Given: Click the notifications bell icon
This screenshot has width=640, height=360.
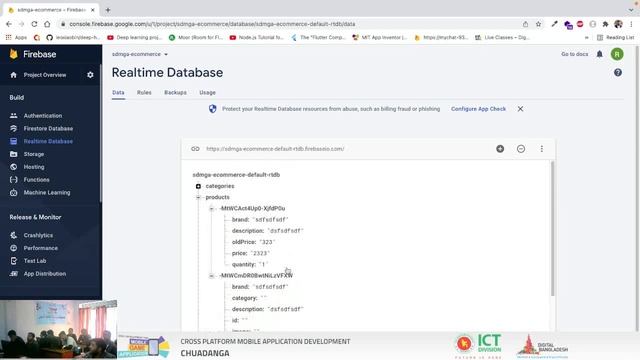Looking at the screenshot, I should 600,54.
